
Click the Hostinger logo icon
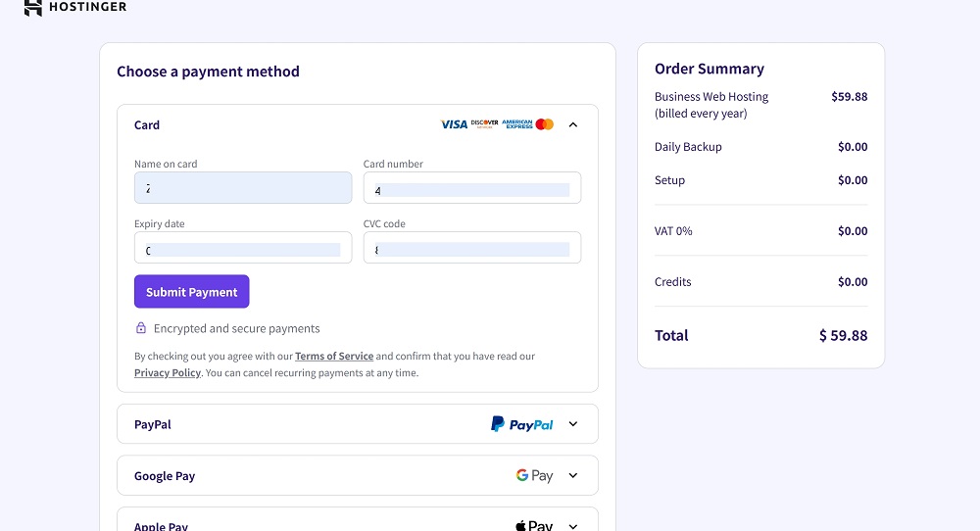click(x=33, y=8)
